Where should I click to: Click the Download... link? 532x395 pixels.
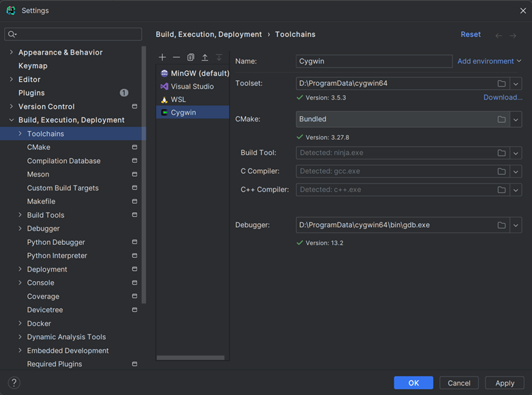click(503, 98)
